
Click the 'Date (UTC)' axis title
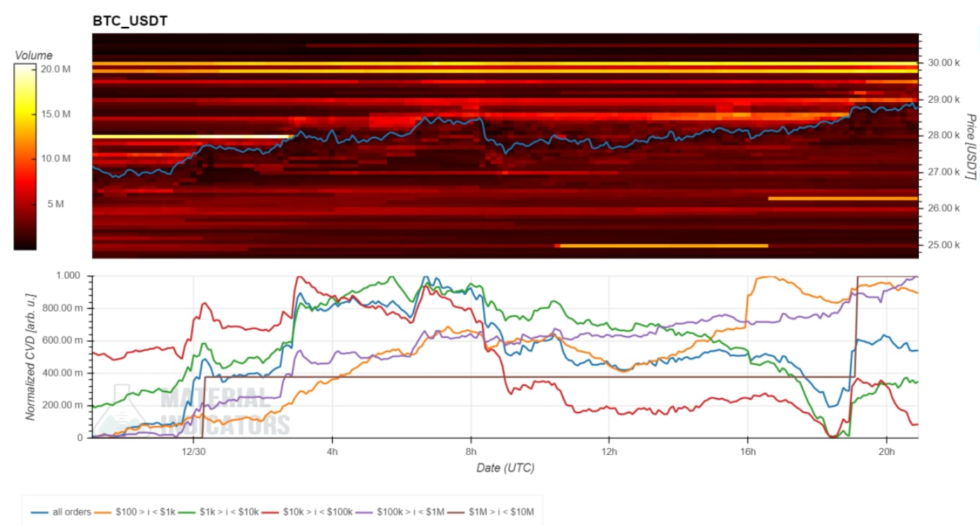click(x=504, y=468)
